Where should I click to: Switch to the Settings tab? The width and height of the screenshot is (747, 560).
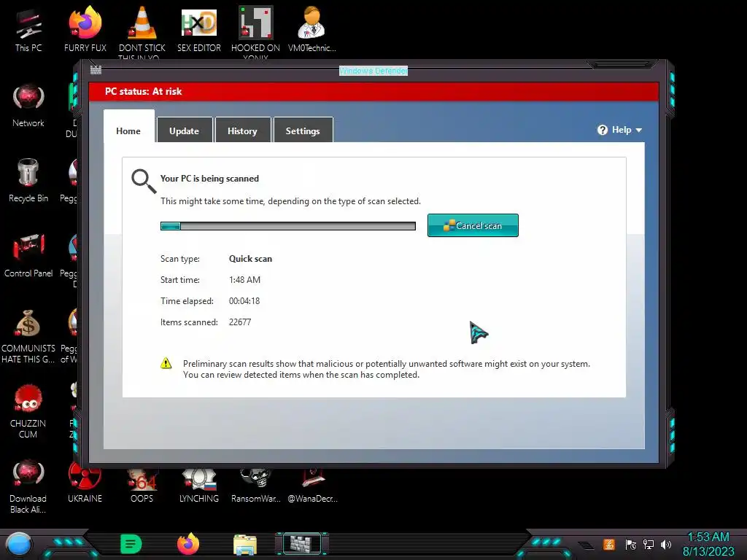click(303, 130)
